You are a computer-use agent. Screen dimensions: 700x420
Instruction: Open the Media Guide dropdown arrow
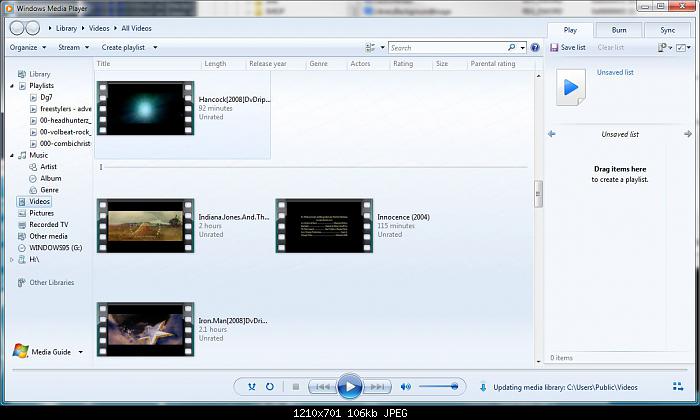point(81,352)
